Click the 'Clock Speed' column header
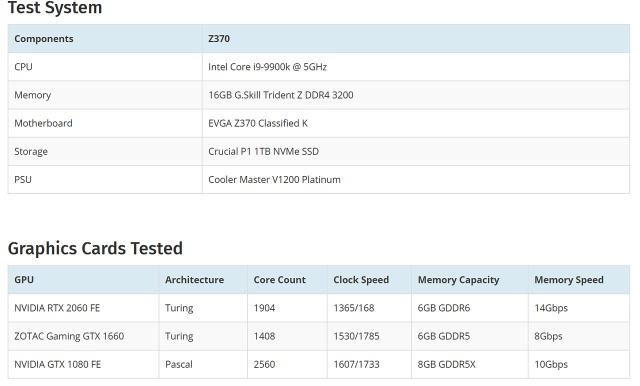This screenshot has width=640, height=386. pyautogui.click(x=361, y=280)
